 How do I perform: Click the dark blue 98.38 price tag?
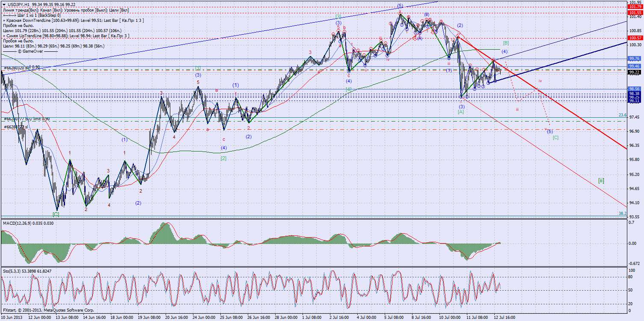coord(634,93)
